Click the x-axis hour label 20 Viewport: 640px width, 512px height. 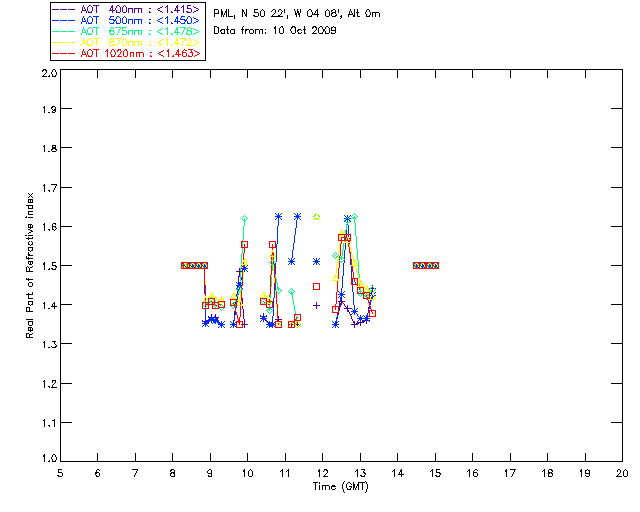(x=622, y=473)
